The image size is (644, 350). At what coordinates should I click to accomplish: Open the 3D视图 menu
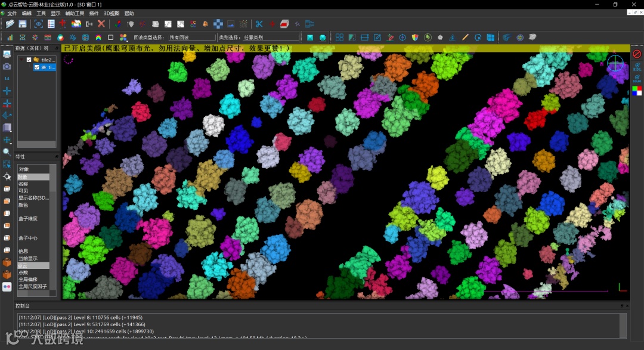pyautogui.click(x=112, y=13)
